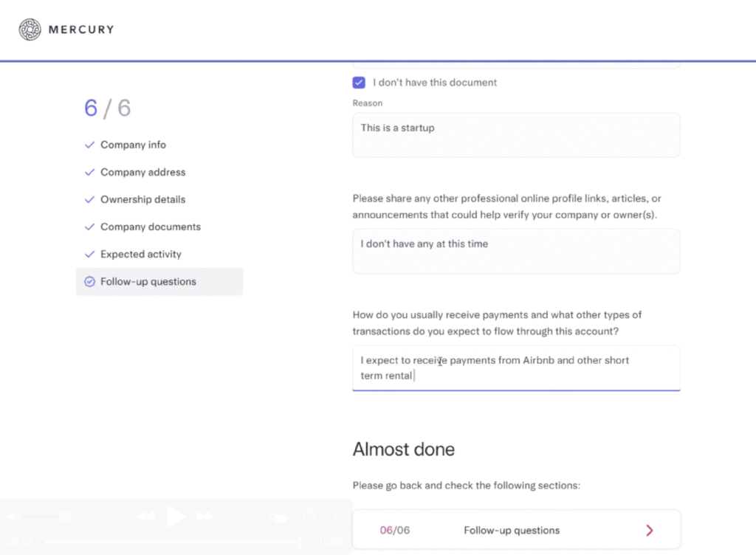The width and height of the screenshot is (756, 555).
Task: Click the share icon in the player
Action: (x=309, y=516)
